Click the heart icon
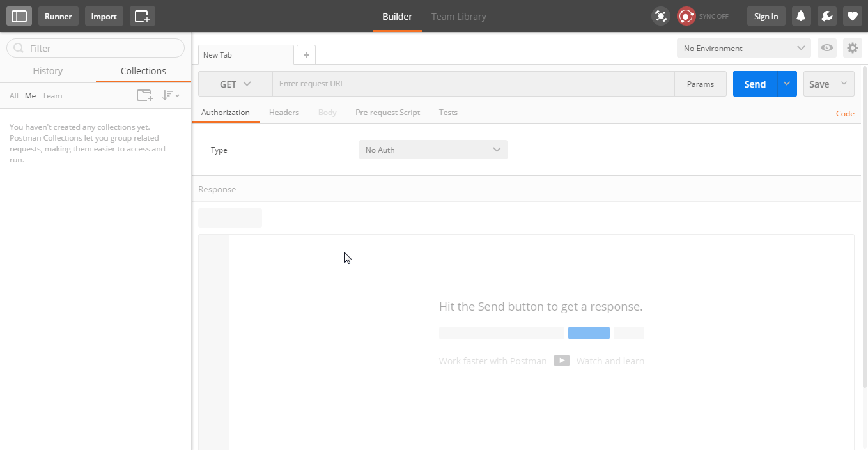The image size is (868, 450). (852, 16)
